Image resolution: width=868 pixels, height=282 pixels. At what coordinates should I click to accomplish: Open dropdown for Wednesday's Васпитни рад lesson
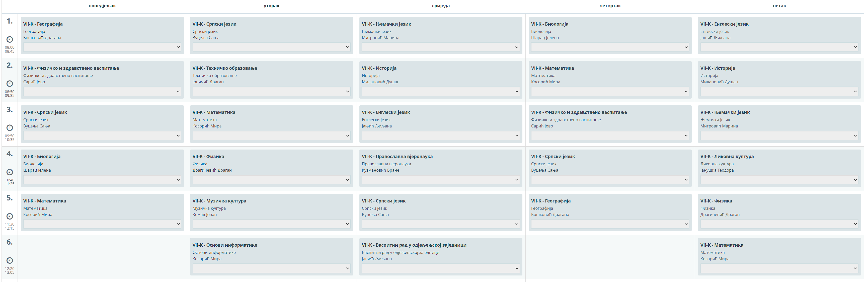[440, 268]
